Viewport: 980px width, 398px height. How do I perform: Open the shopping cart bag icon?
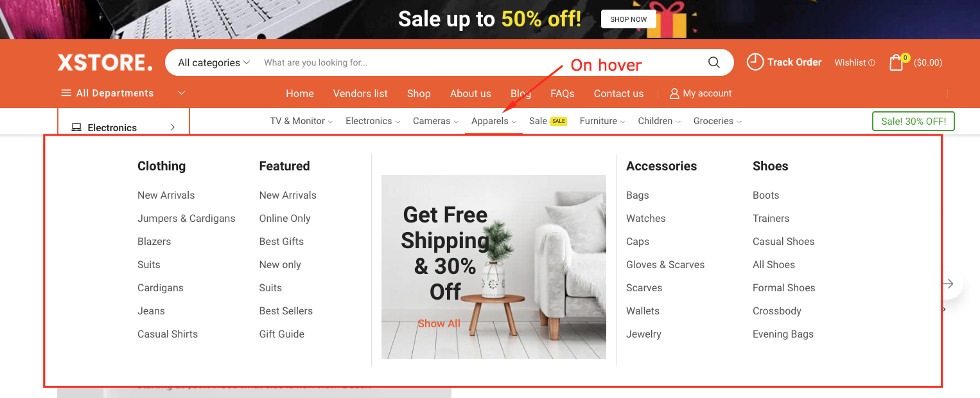897,62
